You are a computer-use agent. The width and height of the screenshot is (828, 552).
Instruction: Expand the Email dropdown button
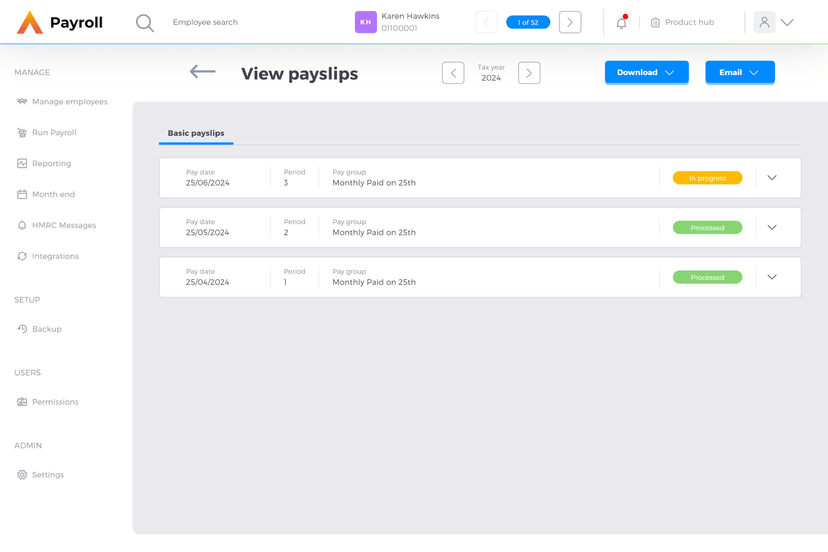pos(739,73)
